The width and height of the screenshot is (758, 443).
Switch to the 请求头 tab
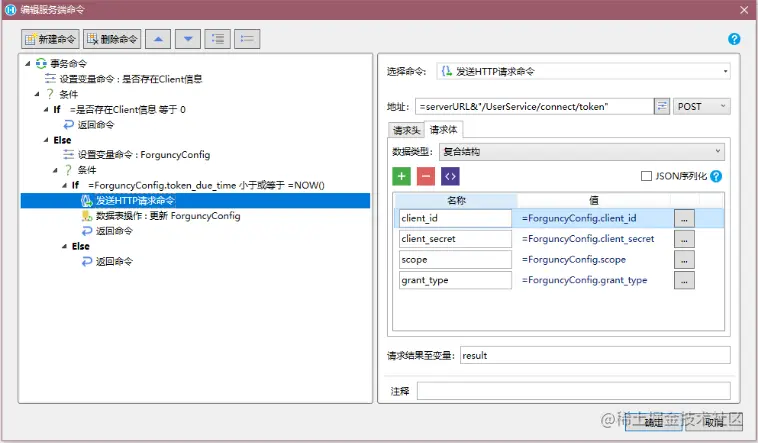click(407, 130)
